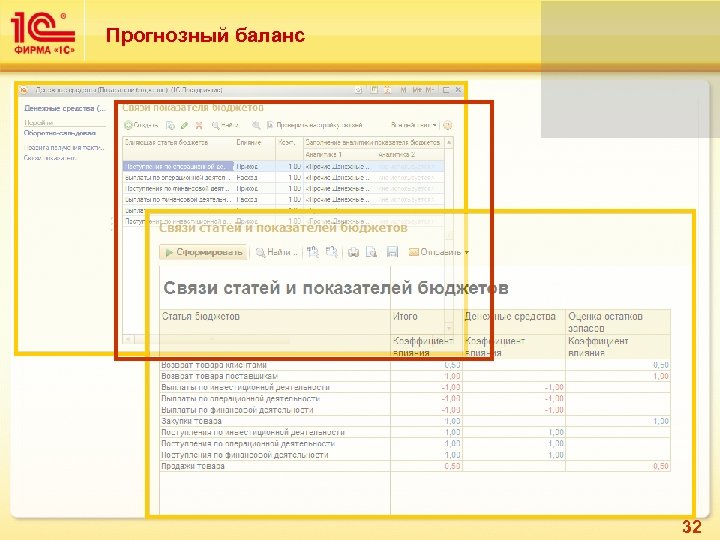Click the expand all groups icon in report toolbar

313,252
